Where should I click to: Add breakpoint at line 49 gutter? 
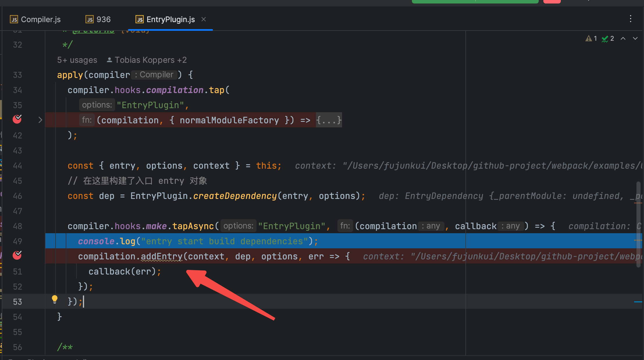(x=17, y=241)
